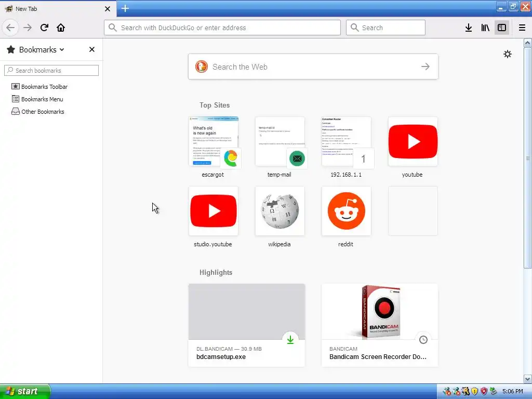
Task: Open Bandicam Screen Recorder highlight card
Action: (x=380, y=325)
